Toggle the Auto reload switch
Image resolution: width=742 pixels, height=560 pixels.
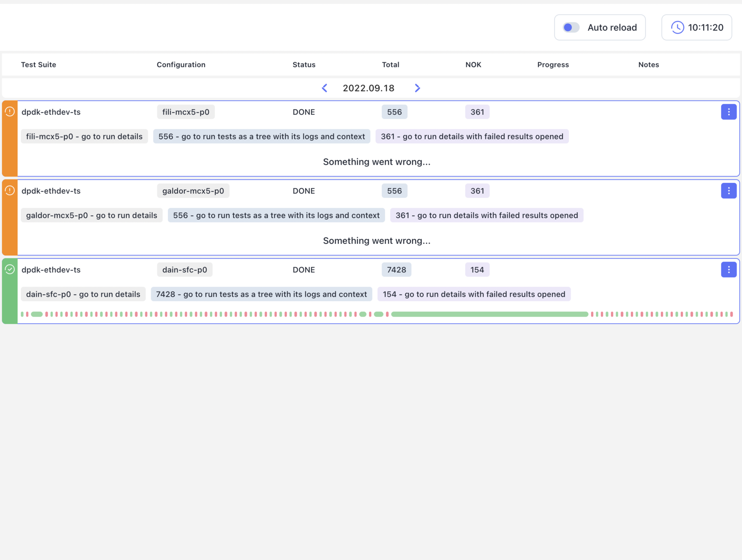coord(571,27)
